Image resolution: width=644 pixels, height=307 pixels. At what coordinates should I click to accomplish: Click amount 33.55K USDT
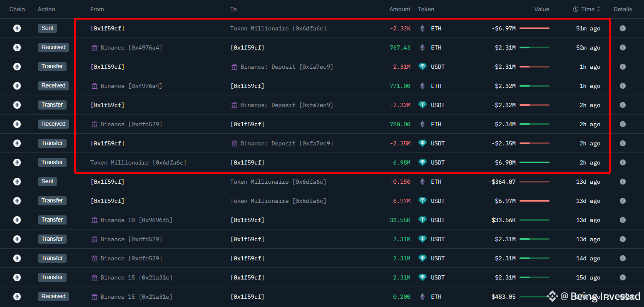pyautogui.click(x=400, y=220)
